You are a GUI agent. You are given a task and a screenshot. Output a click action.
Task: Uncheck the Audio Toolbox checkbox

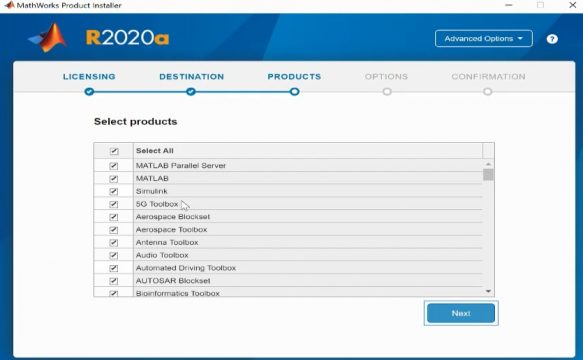tap(114, 255)
